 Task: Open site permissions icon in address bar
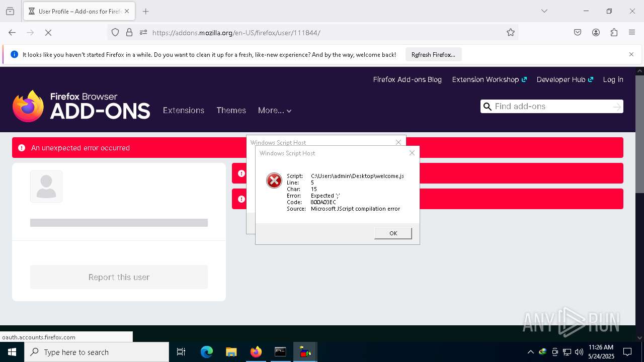(143, 32)
